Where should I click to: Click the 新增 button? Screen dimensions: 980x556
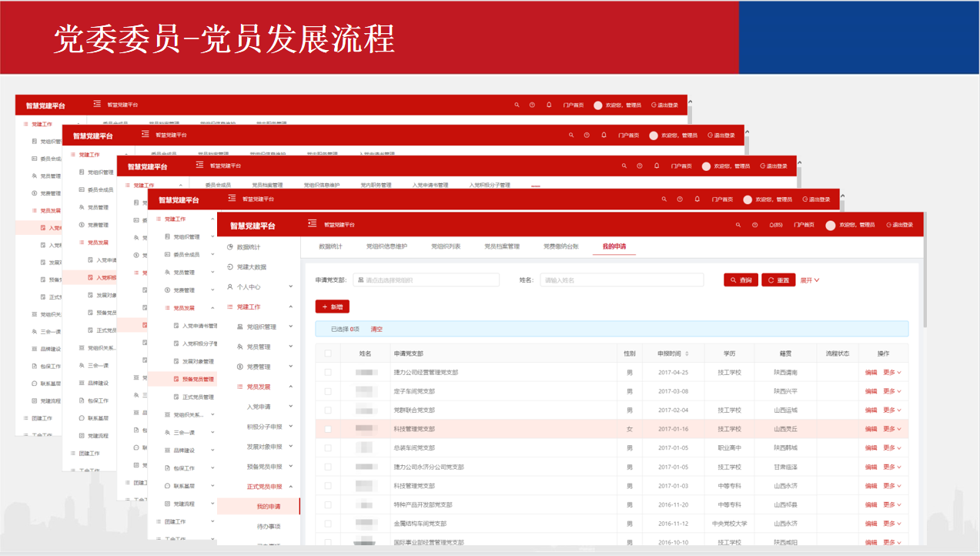[x=332, y=306]
